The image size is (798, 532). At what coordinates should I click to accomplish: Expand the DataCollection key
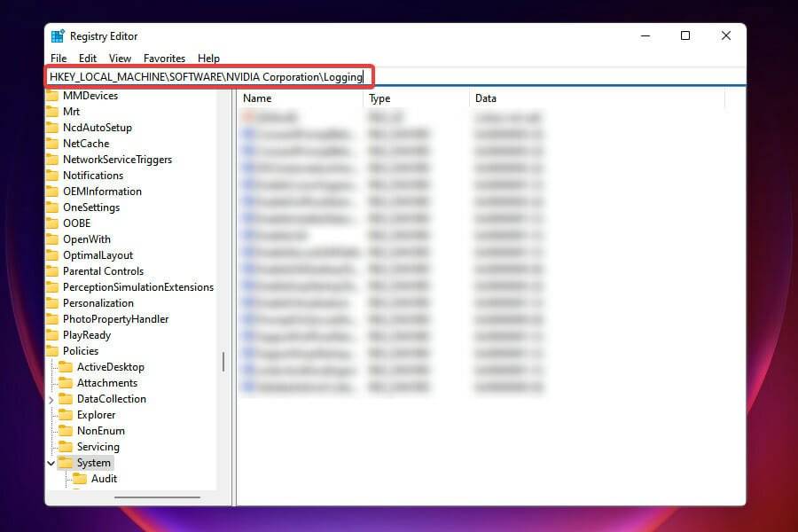(x=51, y=398)
